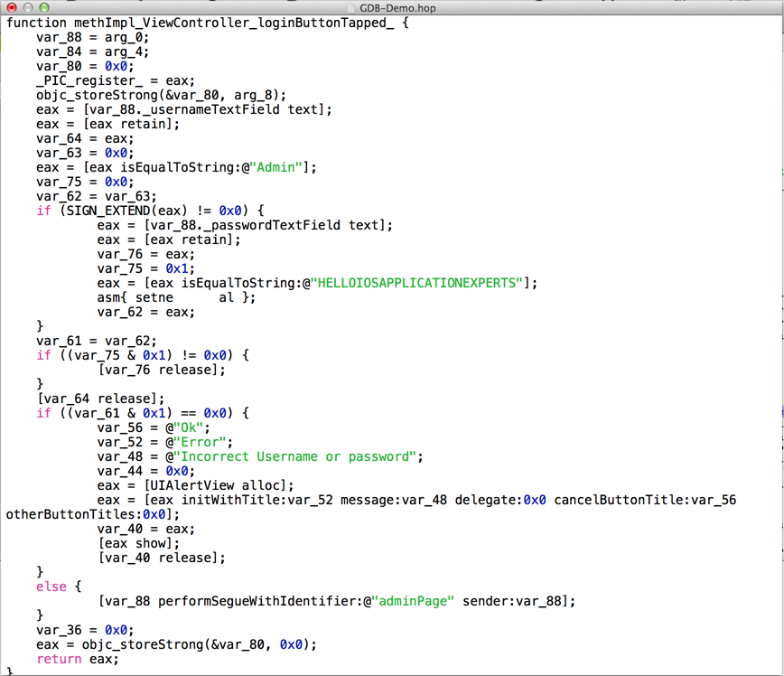Click the else keyword
The height and width of the screenshot is (676, 784).
click(x=51, y=587)
